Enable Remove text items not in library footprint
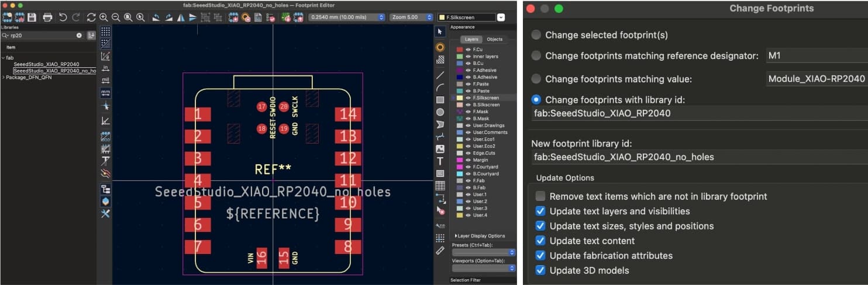 tap(540, 197)
